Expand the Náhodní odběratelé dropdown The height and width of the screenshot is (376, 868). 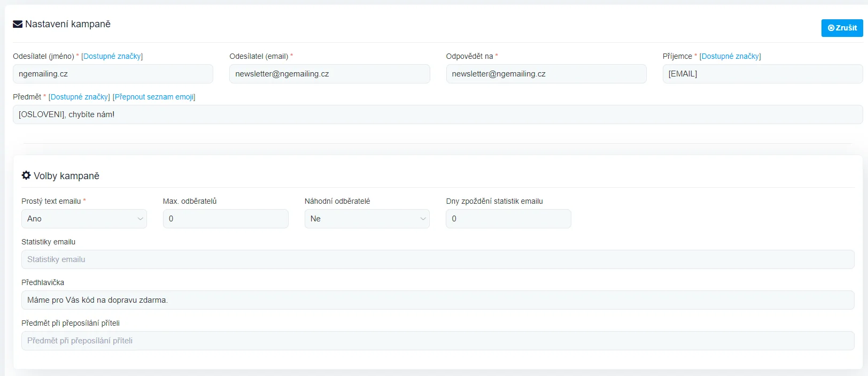click(x=367, y=219)
